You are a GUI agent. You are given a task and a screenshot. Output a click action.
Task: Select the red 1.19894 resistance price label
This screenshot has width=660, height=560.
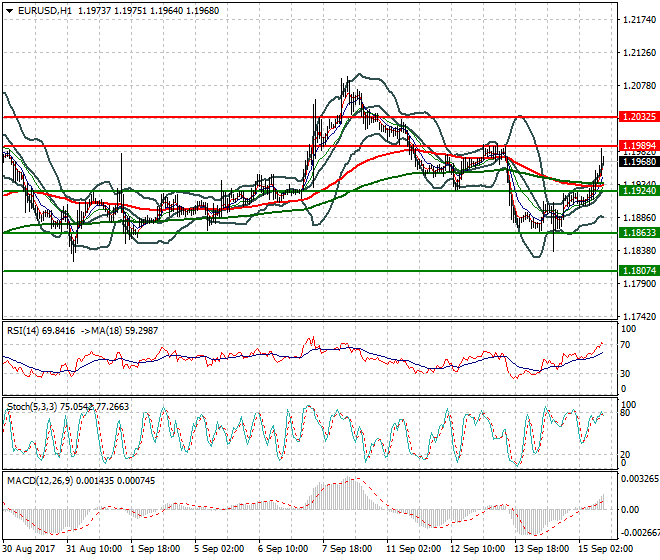click(639, 146)
